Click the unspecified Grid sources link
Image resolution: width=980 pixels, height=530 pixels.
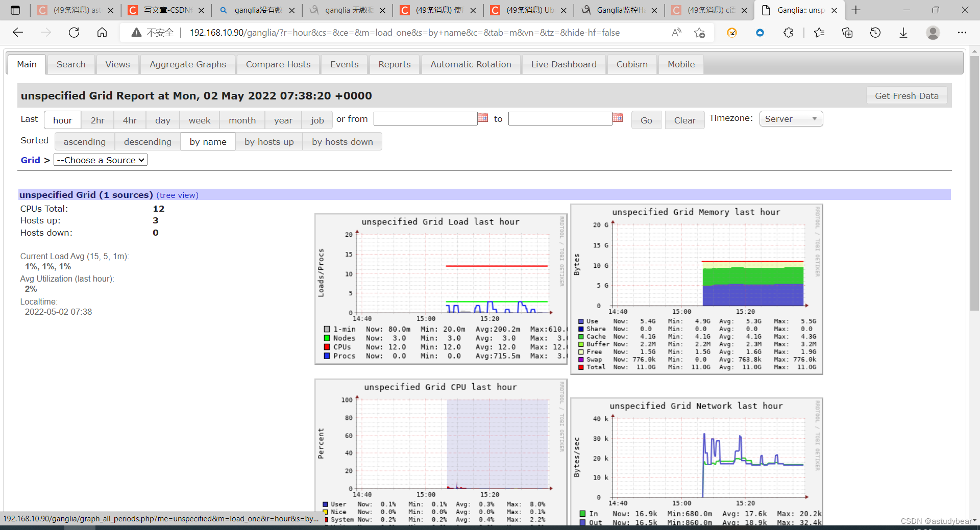point(86,195)
